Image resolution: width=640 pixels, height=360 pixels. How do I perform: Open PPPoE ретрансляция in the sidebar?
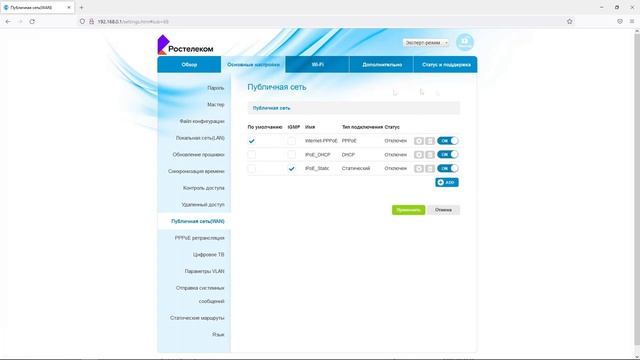199,238
